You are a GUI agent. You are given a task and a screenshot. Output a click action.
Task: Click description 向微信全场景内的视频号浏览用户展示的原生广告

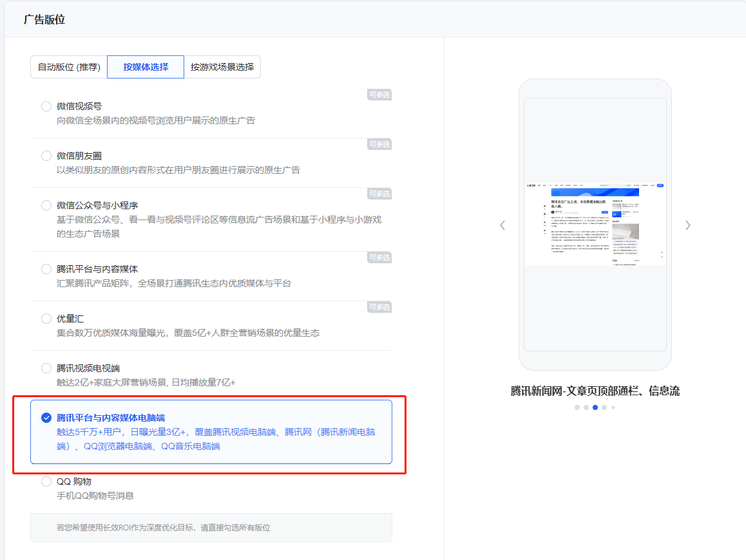point(155,121)
